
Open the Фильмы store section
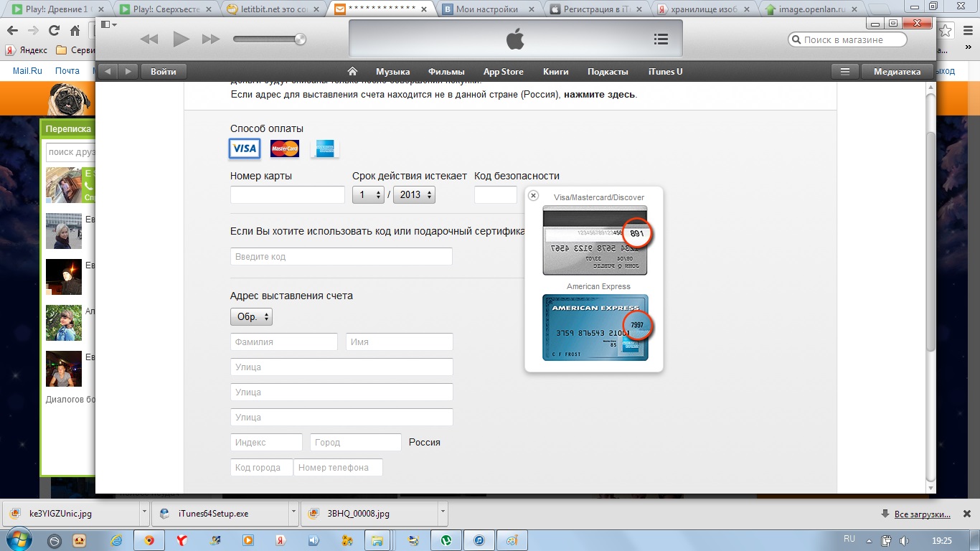click(x=446, y=72)
